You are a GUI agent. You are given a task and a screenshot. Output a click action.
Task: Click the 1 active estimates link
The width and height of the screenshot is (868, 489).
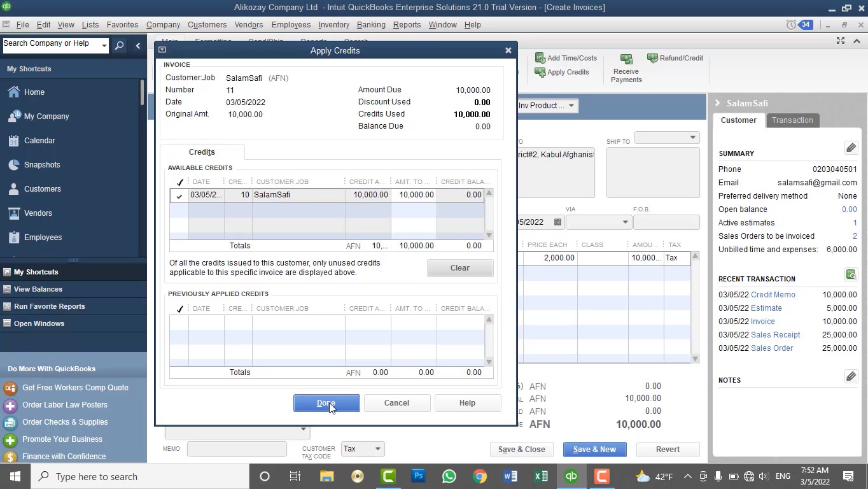[855, 223]
